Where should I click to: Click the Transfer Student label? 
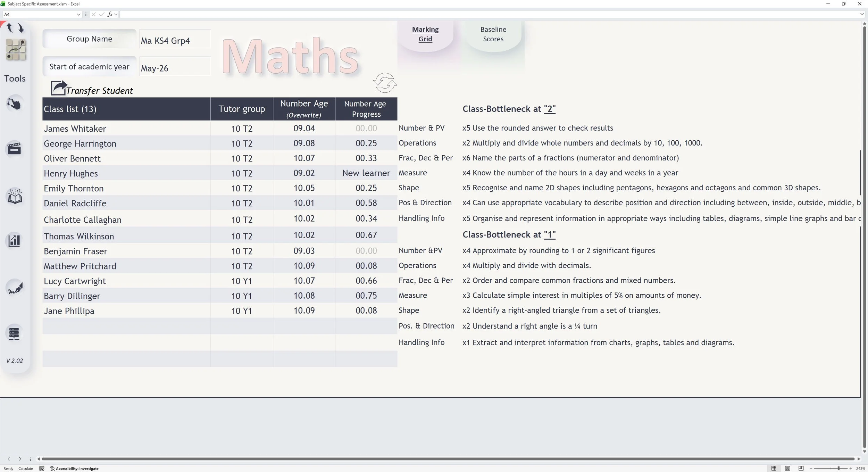[x=100, y=91]
